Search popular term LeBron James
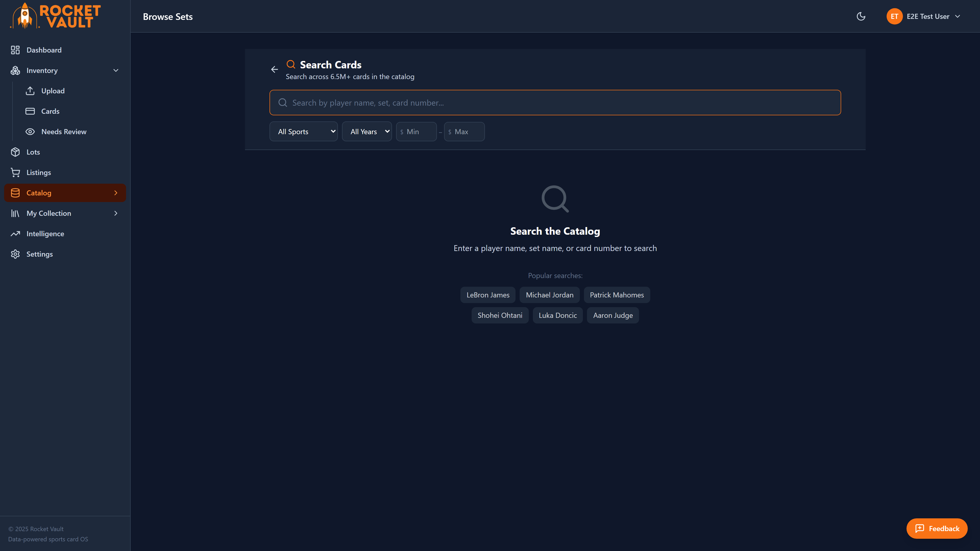 [488, 295]
